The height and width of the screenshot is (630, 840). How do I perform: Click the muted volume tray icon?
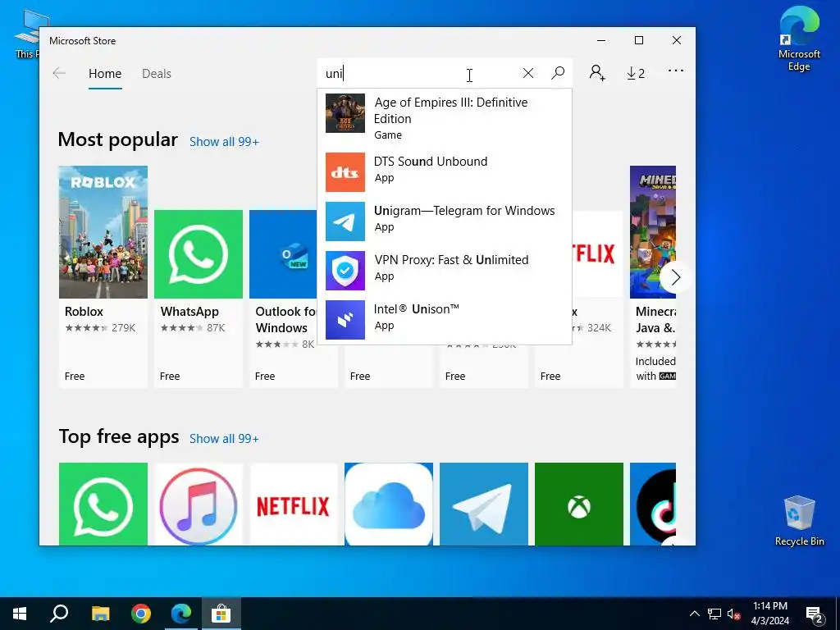click(734, 614)
